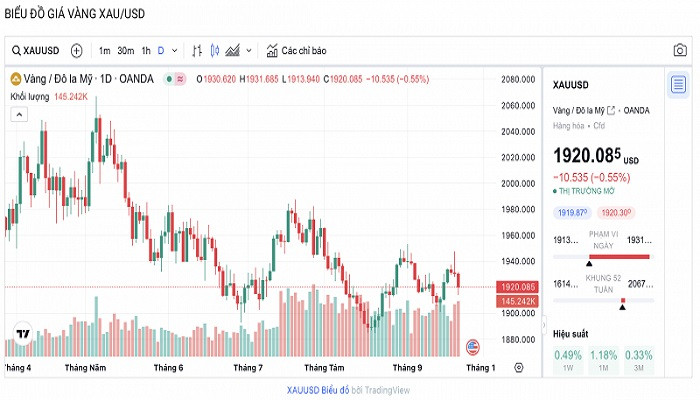Take a chart snapshot with camera icon
Viewport: 700px width, 400px height.
click(x=680, y=50)
